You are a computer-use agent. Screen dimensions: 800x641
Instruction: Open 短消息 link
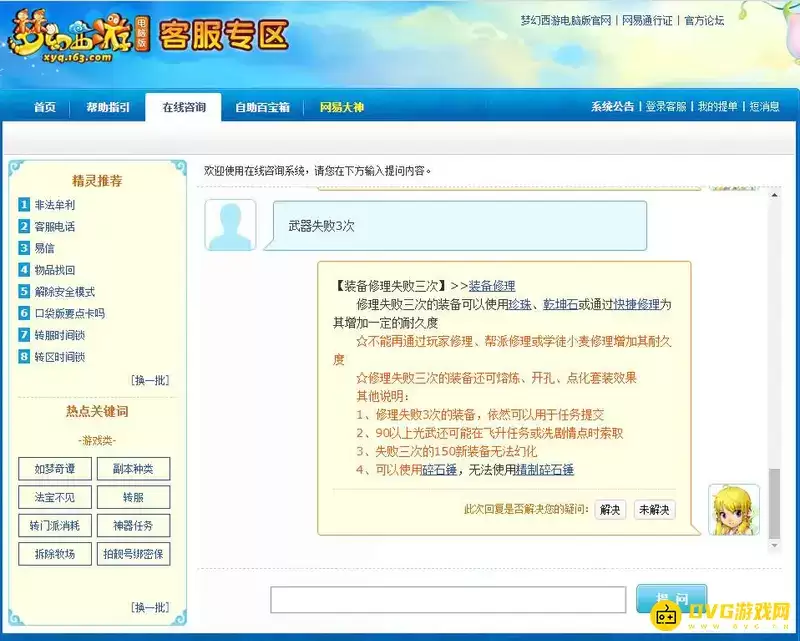coord(764,107)
